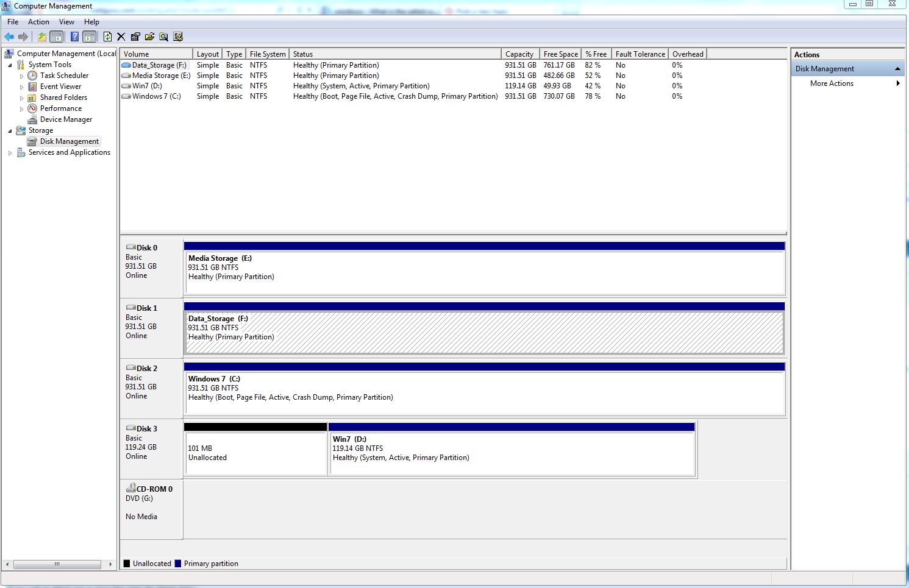Collapse the System Tools tree node

click(x=10, y=65)
